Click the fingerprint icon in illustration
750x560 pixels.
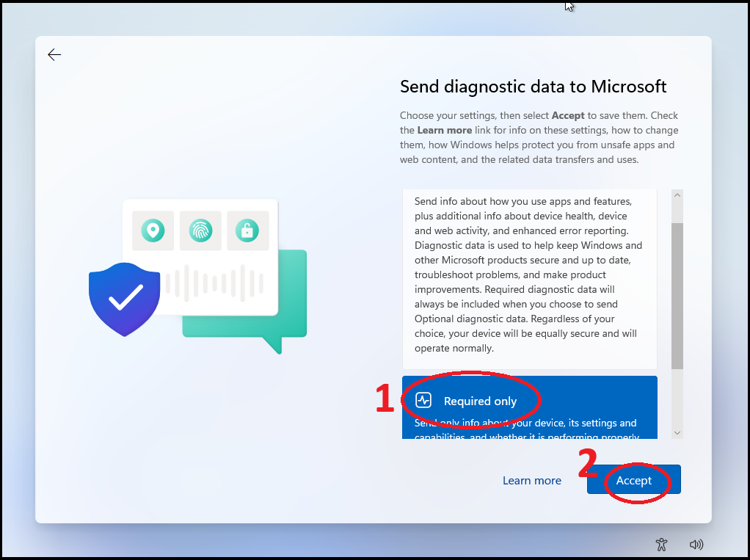click(x=200, y=230)
